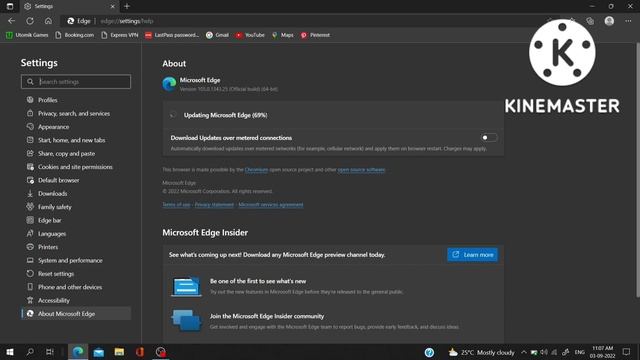
Task: Click the About Microsoft Edge sidebar icon
Action: click(30, 313)
